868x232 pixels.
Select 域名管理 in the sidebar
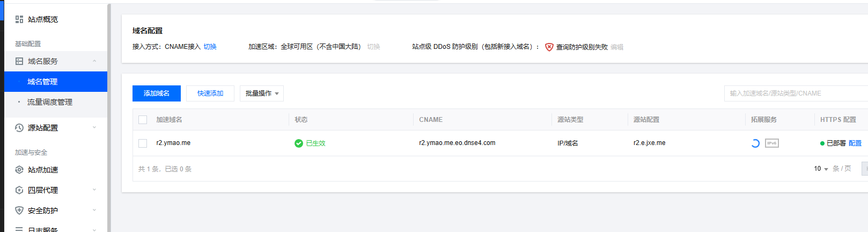(56, 82)
